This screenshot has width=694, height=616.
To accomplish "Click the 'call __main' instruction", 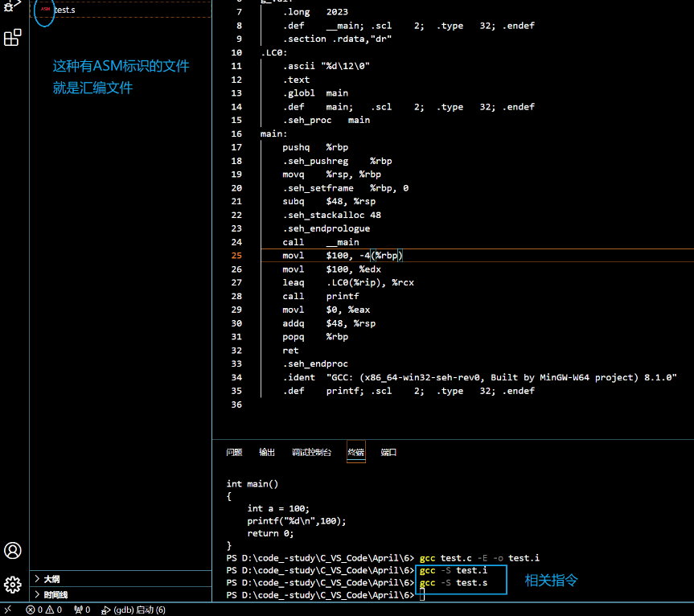I will (x=320, y=242).
